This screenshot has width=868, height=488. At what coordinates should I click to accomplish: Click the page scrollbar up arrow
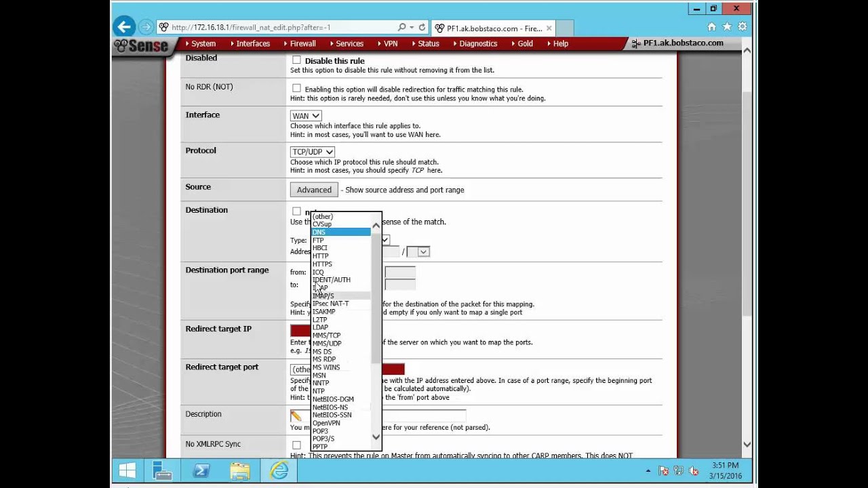click(747, 50)
